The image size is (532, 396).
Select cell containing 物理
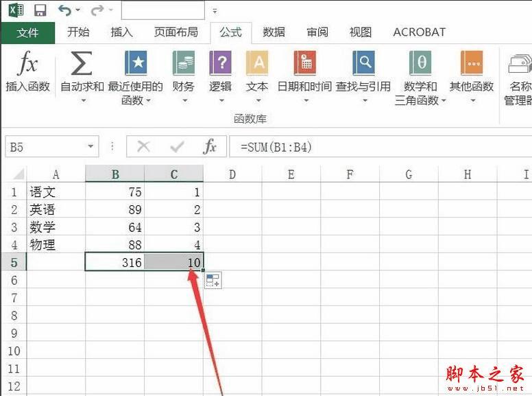[x=56, y=244]
